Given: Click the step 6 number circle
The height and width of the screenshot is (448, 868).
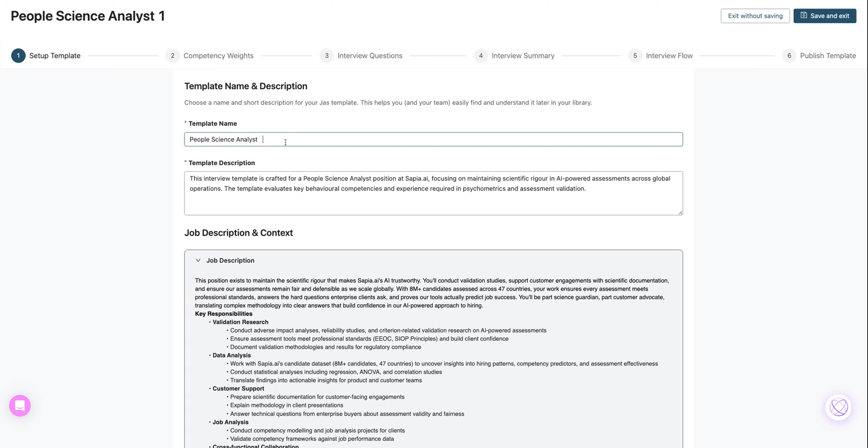Looking at the screenshot, I should pos(789,55).
